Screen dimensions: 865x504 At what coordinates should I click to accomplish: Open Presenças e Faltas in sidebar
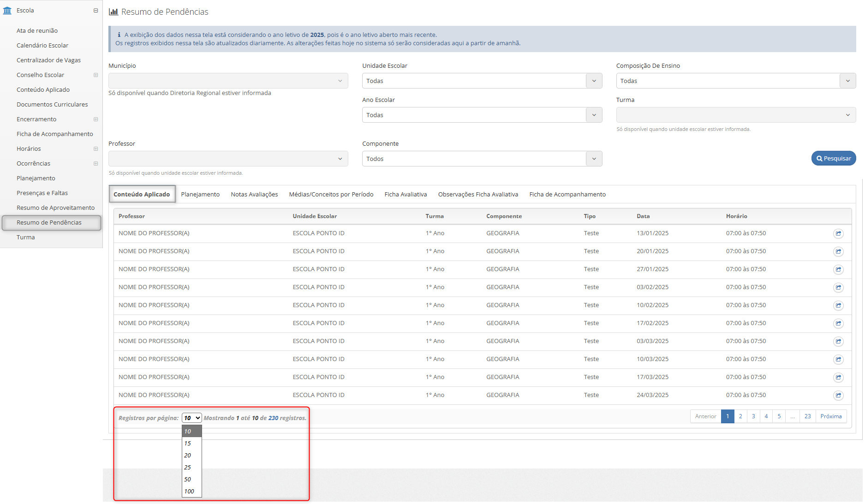42,193
